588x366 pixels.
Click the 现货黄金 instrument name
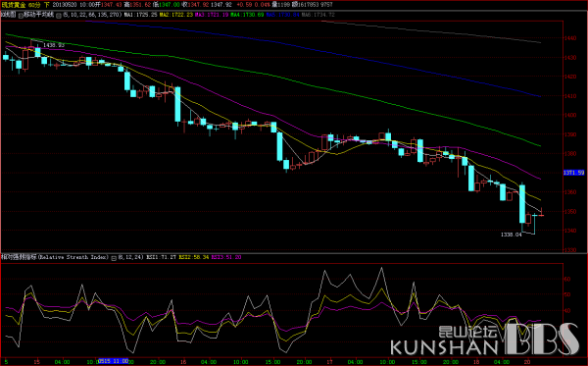pyautogui.click(x=14, y=5)
